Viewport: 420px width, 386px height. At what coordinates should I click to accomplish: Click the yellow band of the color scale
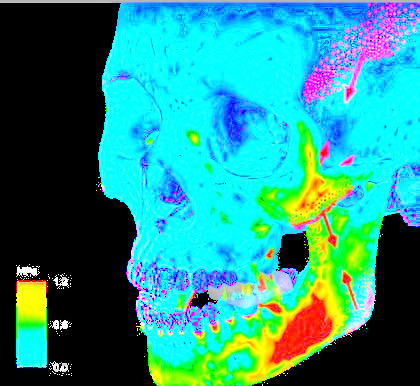click(32, 297)
